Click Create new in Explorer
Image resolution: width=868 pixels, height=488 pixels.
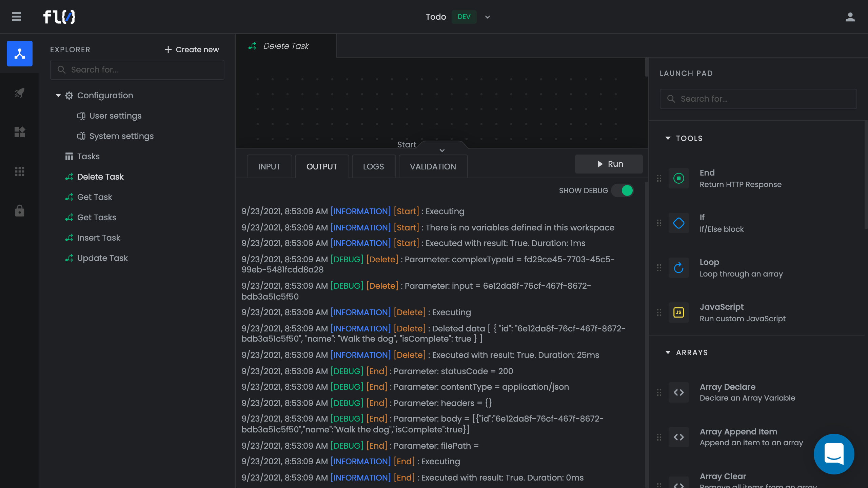coord(192,49)
